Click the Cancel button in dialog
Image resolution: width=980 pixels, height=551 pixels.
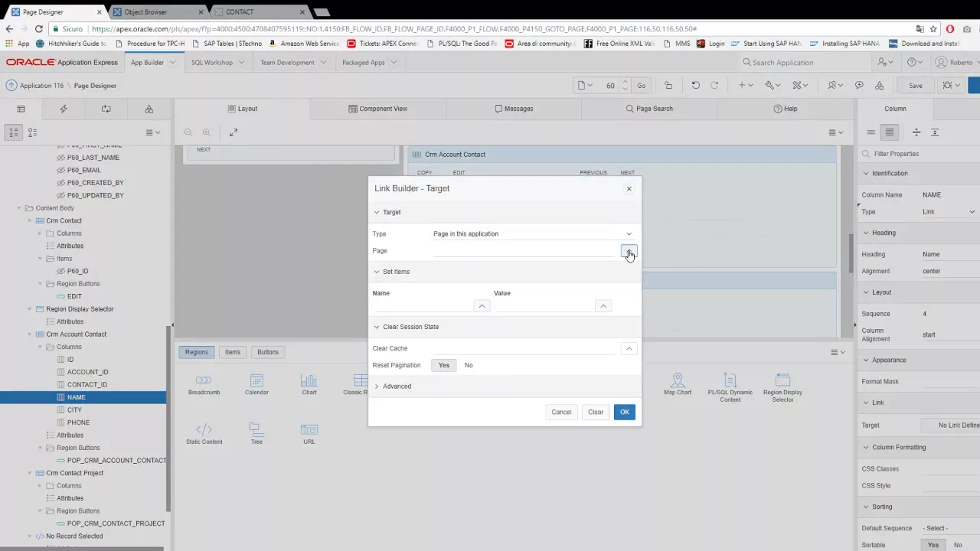pos(561,412)
